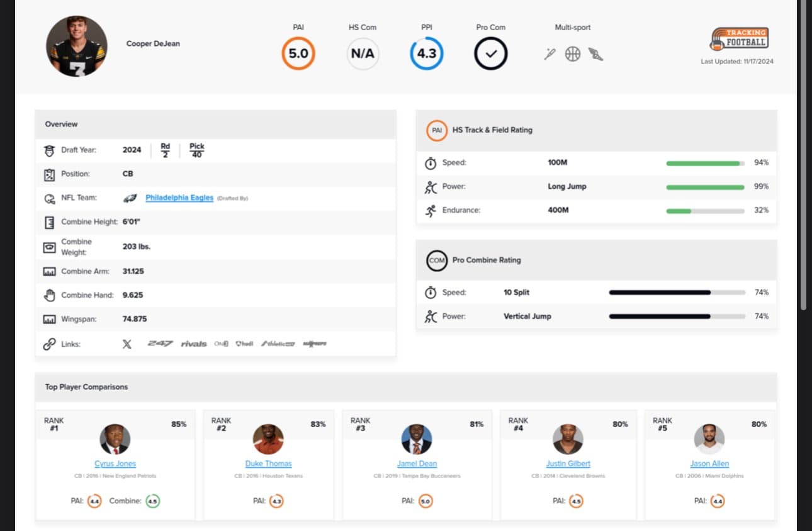Screen dimensions: 812x531
Task: Click Cyrus Jones's PAI 4.4 badge
Action: [94, 501]
